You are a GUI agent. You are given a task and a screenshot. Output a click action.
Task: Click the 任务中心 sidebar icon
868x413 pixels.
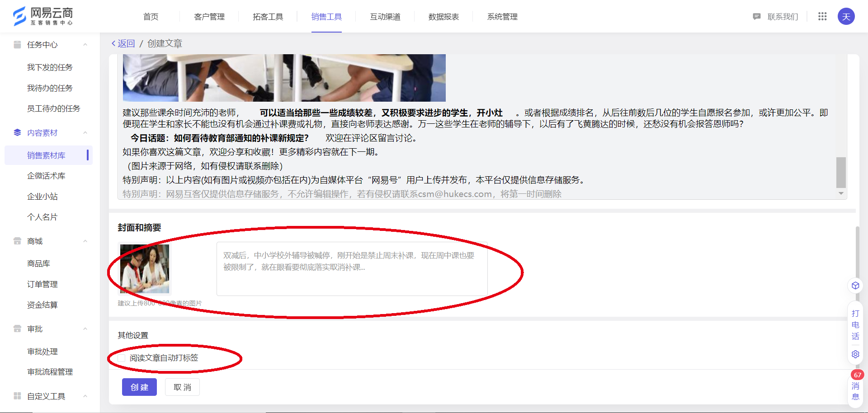coord(17,44)
